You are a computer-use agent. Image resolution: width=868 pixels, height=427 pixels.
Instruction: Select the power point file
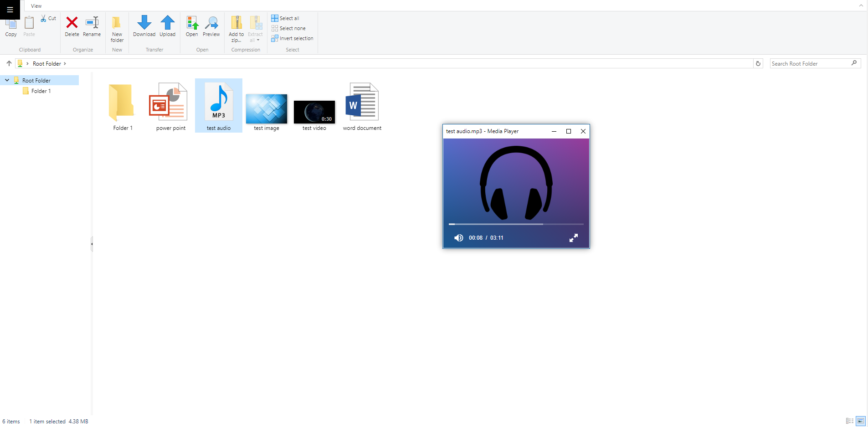tap(171, 107)
